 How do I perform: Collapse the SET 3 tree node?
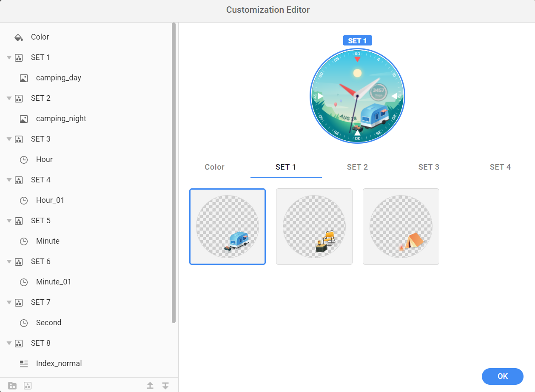(x=9, y=139)
